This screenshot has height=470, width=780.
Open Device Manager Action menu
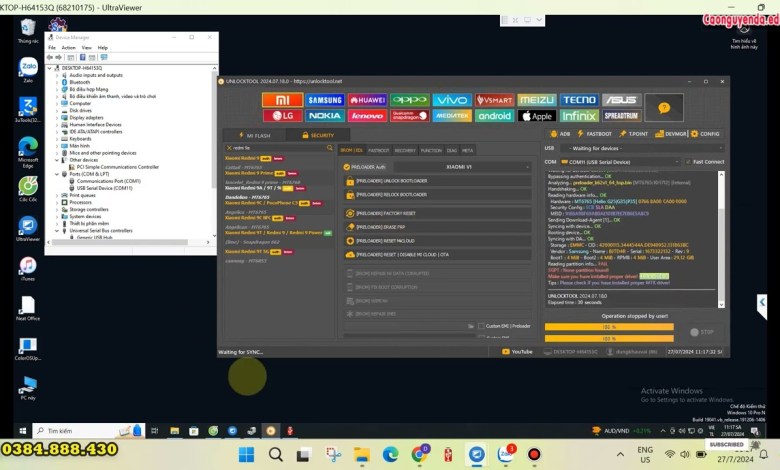[69, 48]
